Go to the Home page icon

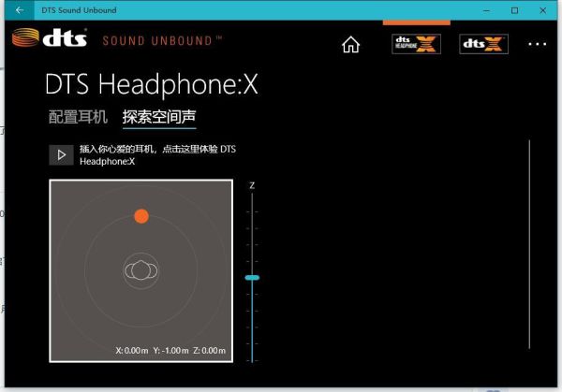[350, 44]
